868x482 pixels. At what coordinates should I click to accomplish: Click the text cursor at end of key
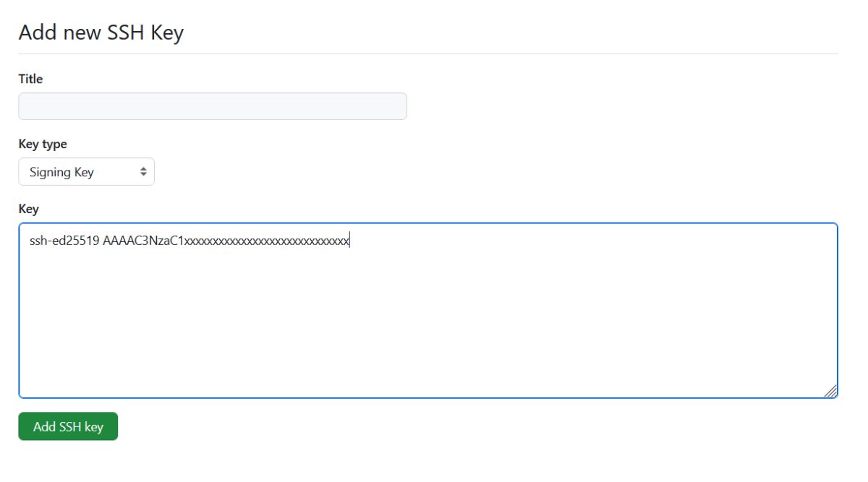(x=350, y=241)
